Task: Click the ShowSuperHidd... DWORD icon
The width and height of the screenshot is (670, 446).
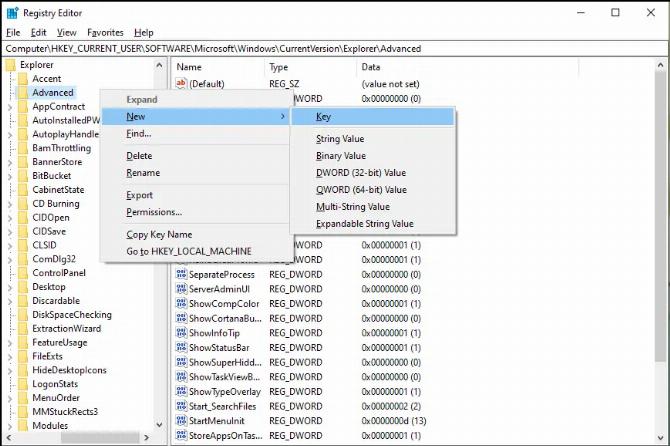Action: pos(181,362)
